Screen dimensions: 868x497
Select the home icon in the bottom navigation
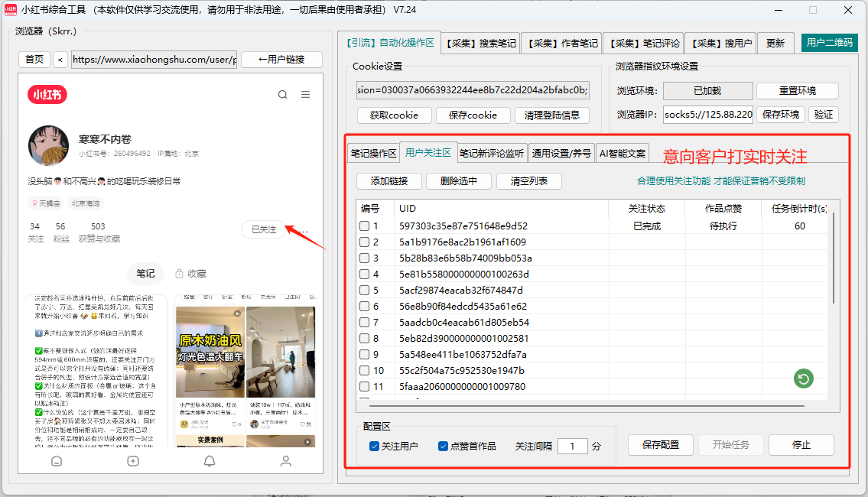[x=57, y=460]
